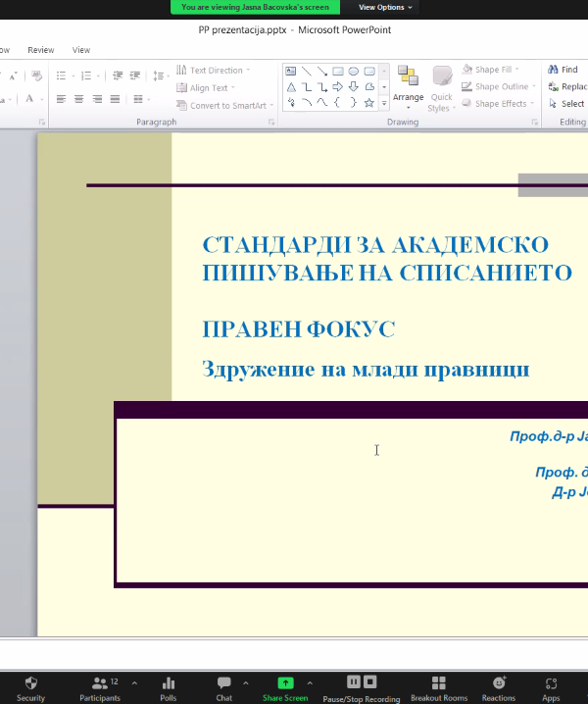Open the Chat panel
Screen dimensions: 588x704
tap(224, 686)
